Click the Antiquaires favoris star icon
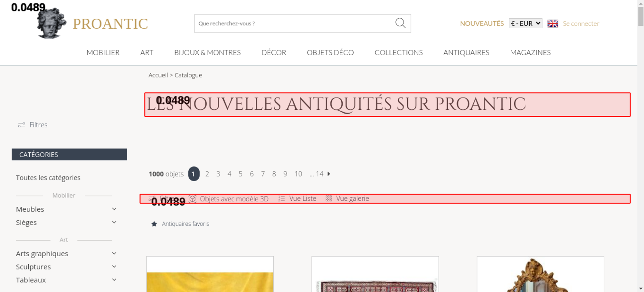The height and width of the screenshot is (292, 644). (154, 224)
